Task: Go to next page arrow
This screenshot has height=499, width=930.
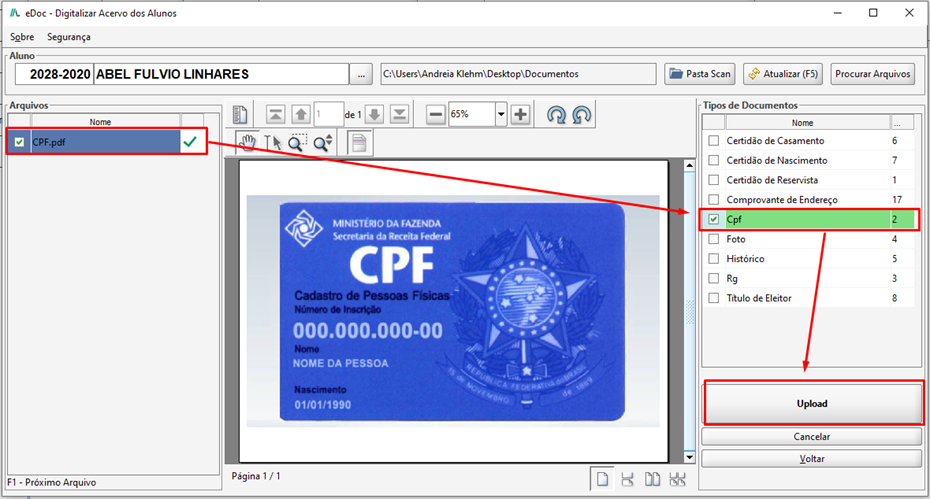Action: tap(374, 115)
